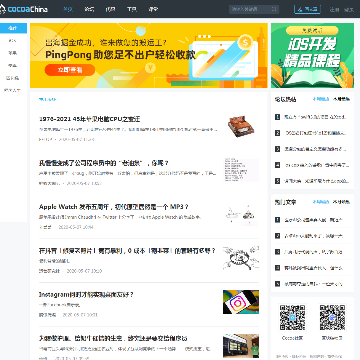Click the search icon in the header search box
The width and height of the screenshot is (360, 360).
[274, 9]
